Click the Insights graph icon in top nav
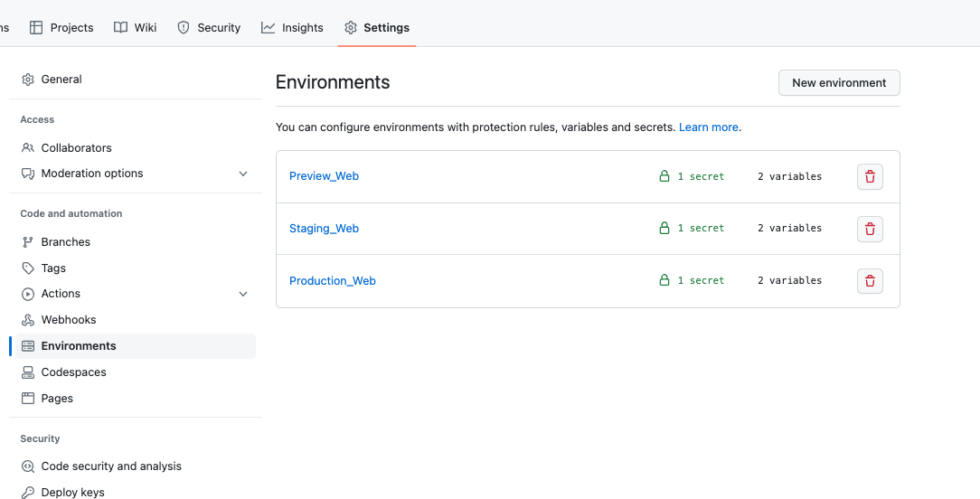Viewport: 980px width, 499px height. tap(269, 27)
